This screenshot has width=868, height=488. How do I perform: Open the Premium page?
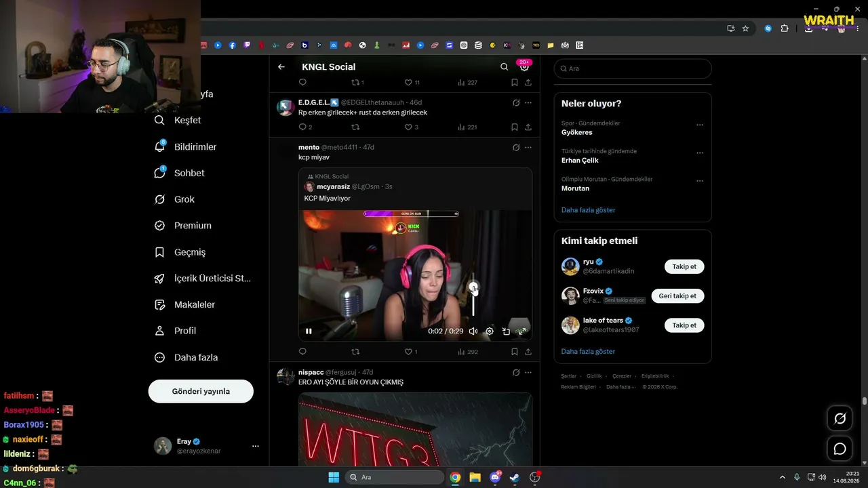click(183, 226)
